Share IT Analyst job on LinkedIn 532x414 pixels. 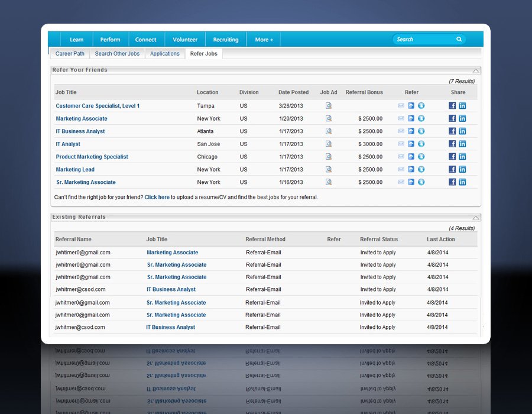point(462,144)
